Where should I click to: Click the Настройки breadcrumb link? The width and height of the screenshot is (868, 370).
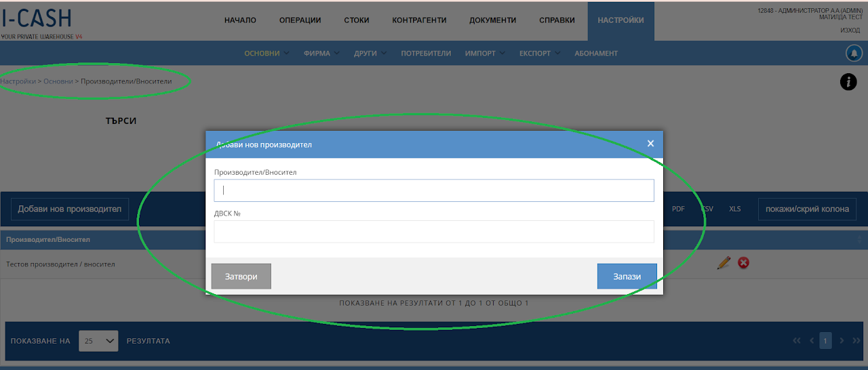click(18, 81)
